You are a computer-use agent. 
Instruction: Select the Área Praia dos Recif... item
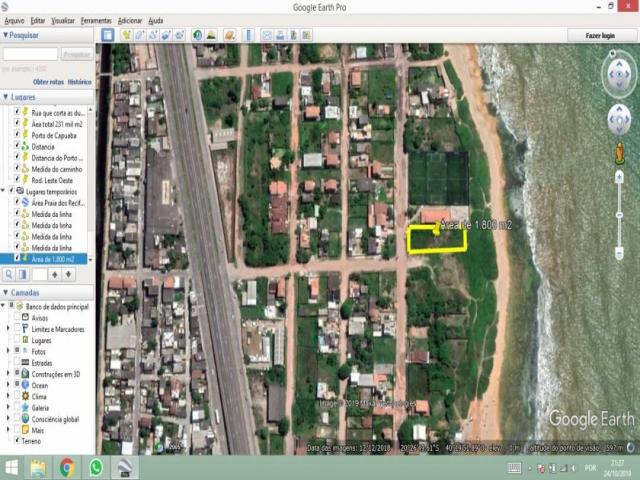tap(58, 202)
